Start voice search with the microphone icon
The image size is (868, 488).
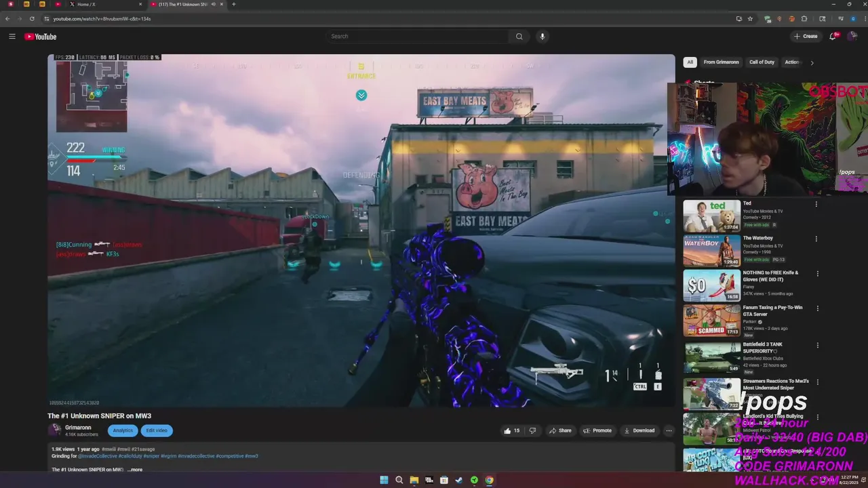pyautogui.click(x=542, y=37)
